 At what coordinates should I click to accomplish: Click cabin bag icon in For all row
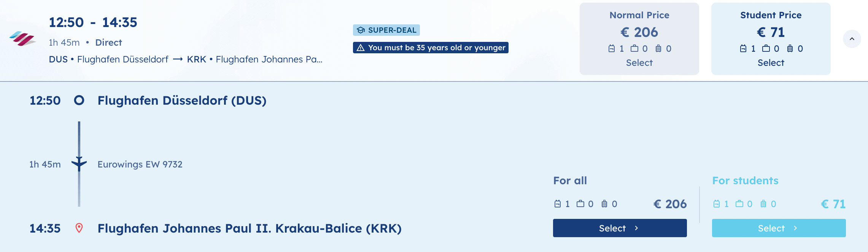click(x=580, y=204)
